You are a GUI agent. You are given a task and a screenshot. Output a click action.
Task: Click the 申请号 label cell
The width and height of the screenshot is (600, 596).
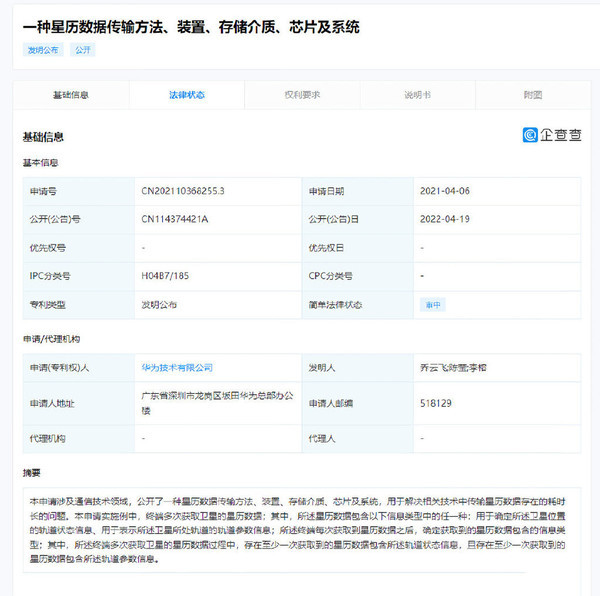click(78, 191)
